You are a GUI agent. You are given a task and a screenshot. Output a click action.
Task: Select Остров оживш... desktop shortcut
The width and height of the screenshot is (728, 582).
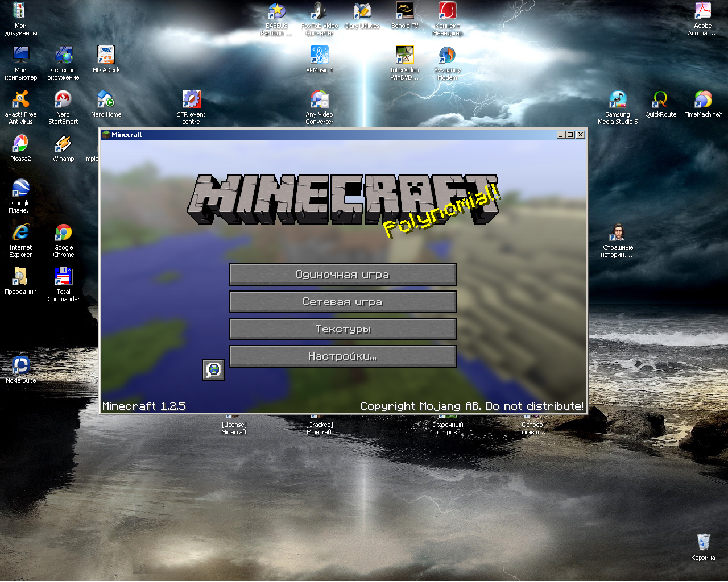pos(532,425)
